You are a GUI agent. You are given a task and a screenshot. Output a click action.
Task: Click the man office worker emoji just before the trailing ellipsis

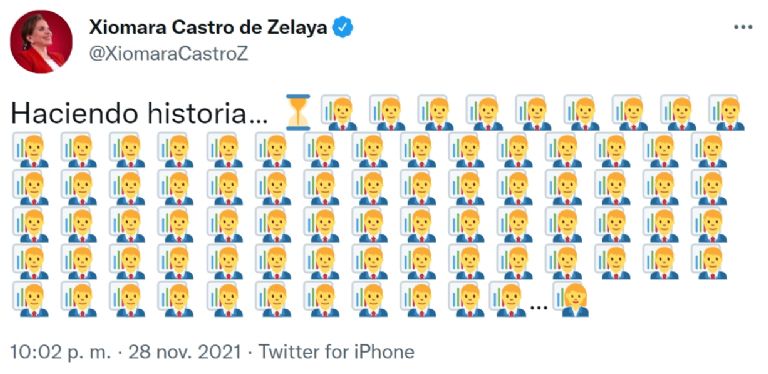click(x=506, y=300)
